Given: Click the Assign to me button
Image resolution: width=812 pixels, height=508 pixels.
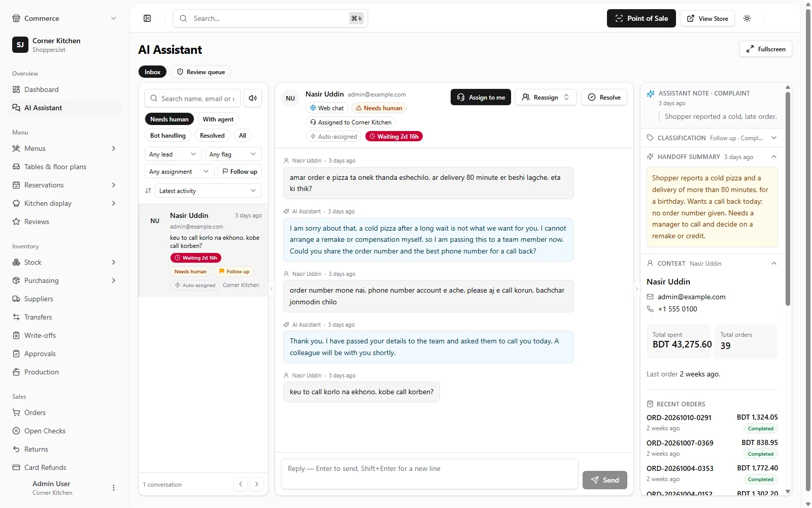Looking at the screenshot, I should pos(481,98).
